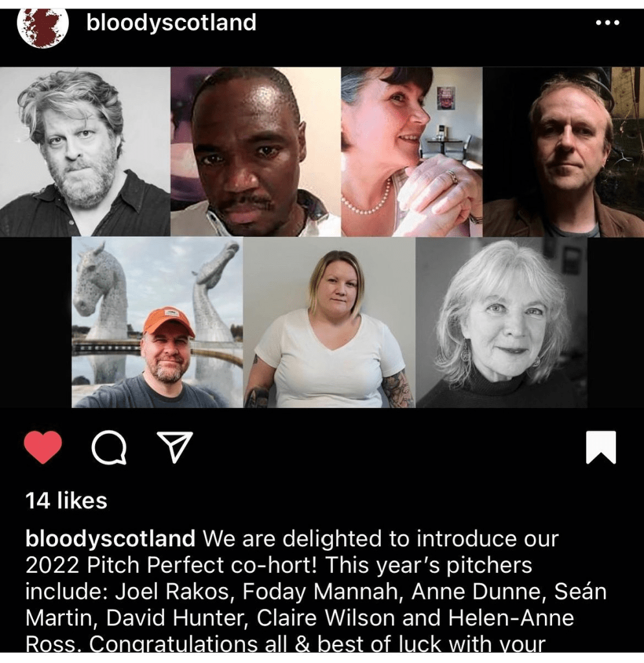The height and width of the screenshot is (663, 644).
Task: Select dark portrait of man in brown jacket
Action: pyautogui.click(x=563, y=152)
